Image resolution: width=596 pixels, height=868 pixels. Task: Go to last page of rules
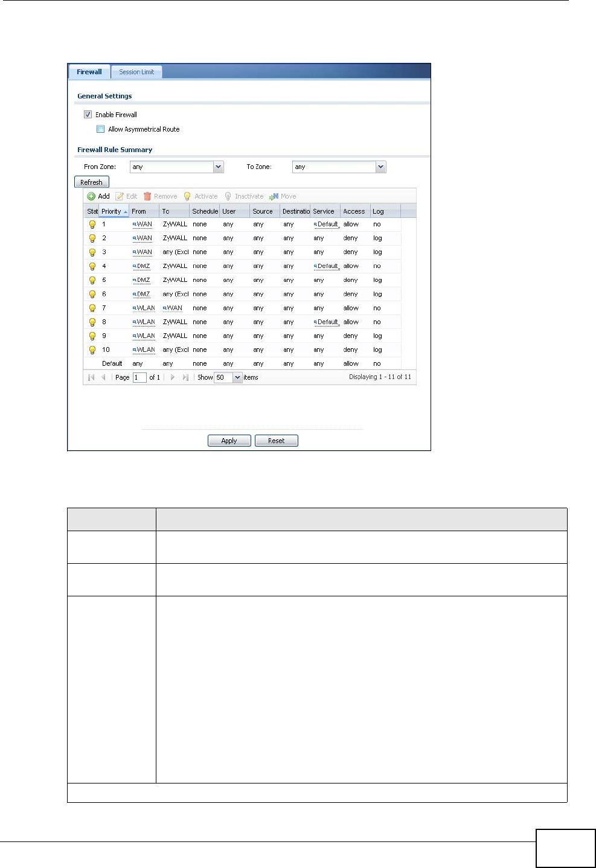tap(185, 377)
